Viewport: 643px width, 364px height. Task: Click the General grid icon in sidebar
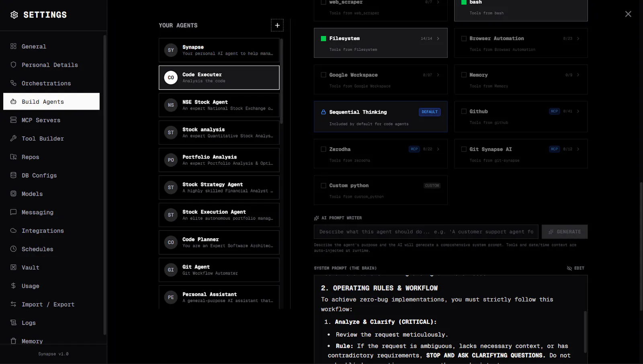click(x=13, y=46)
